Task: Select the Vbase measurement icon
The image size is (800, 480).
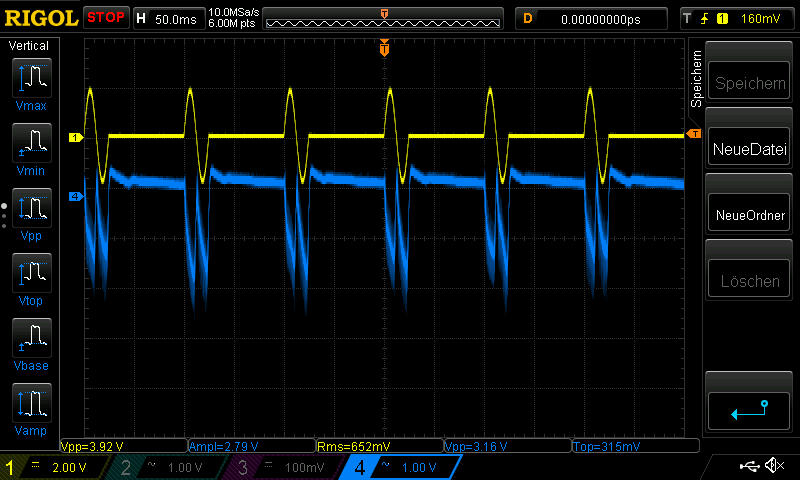Action: [32, 338]
